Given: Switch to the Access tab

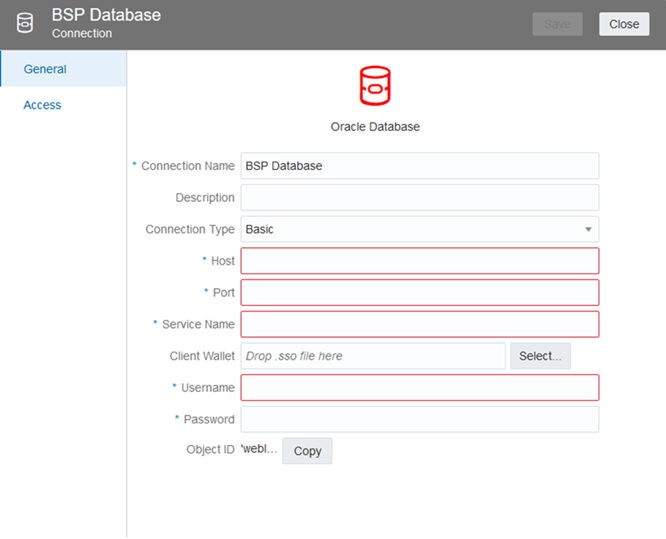Looking at the screenshot, I should (x=42, y=105).
